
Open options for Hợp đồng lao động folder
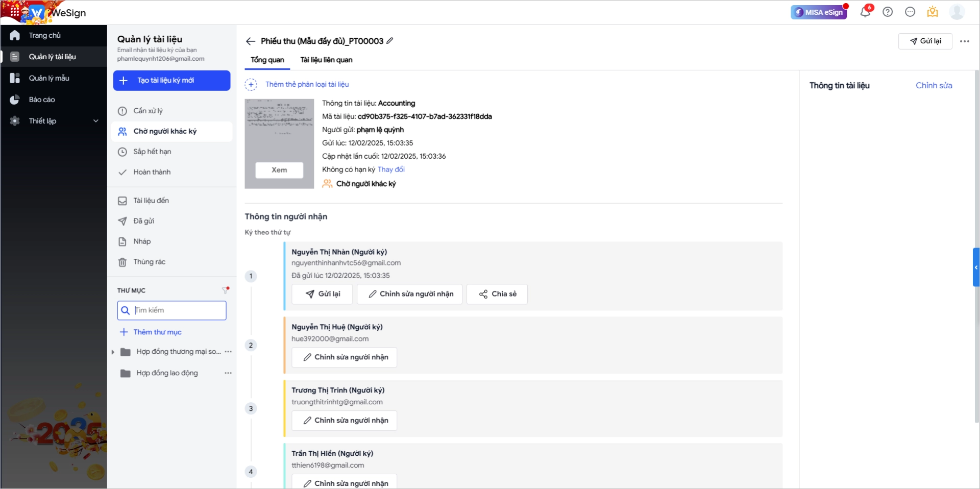click(x=228, y=373)
